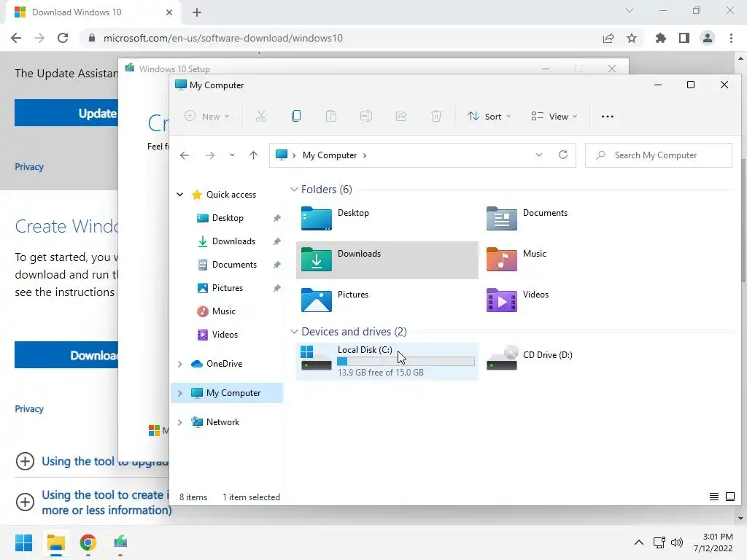
Task: Expand the Network tree node
Action: [x=179, y=422]
